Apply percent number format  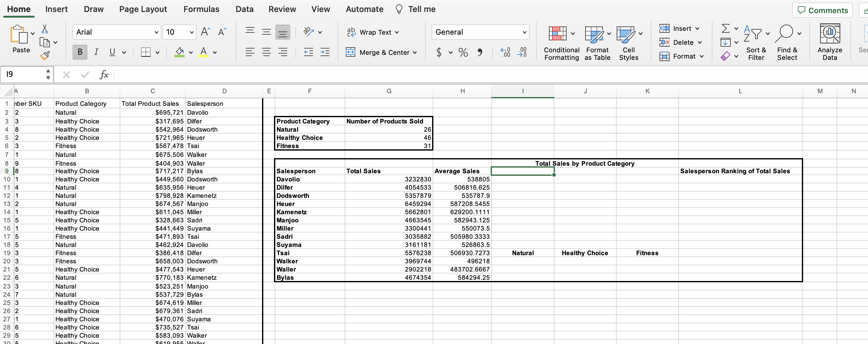click(x=463, y=52)
